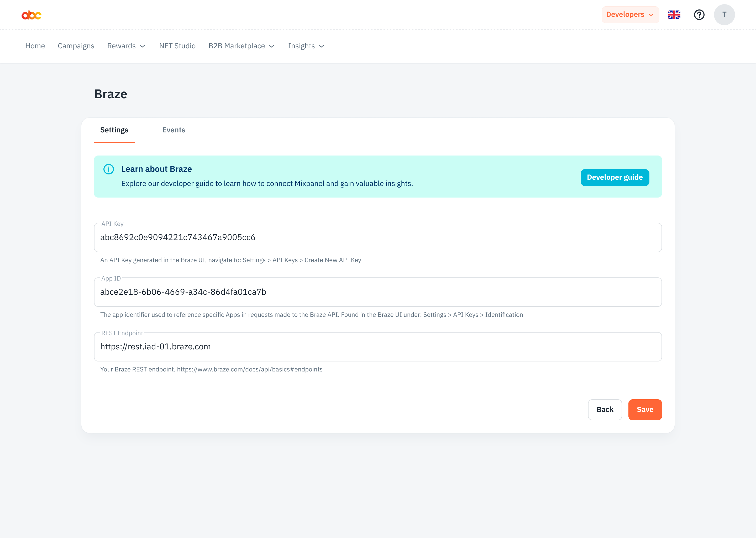Viewport: 756px width, 538px height.
Task: Click the info icon in Braze banner
Action: (x=109, y=169)
